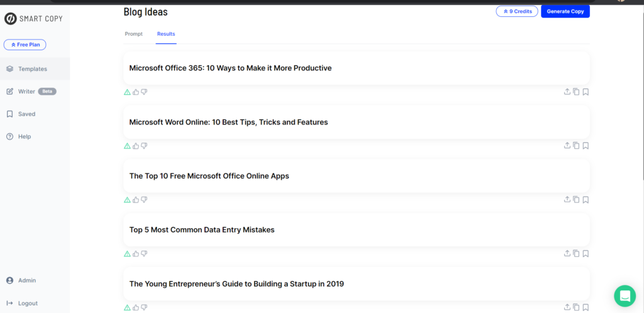Viewport: 644px width, 313px height.
Task: Bookmark the Data Entry Mistakes result
Action: click(586, 253)
